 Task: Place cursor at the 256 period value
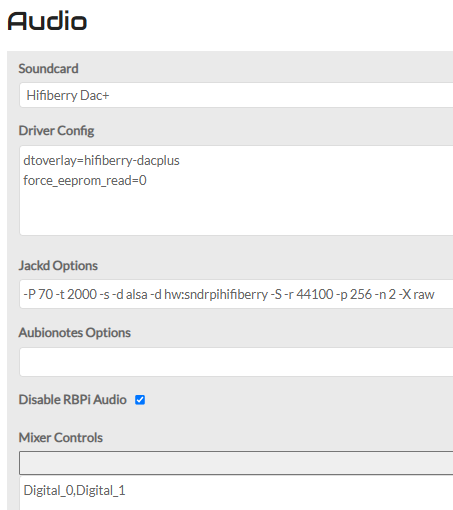click(x=361, y=295)
